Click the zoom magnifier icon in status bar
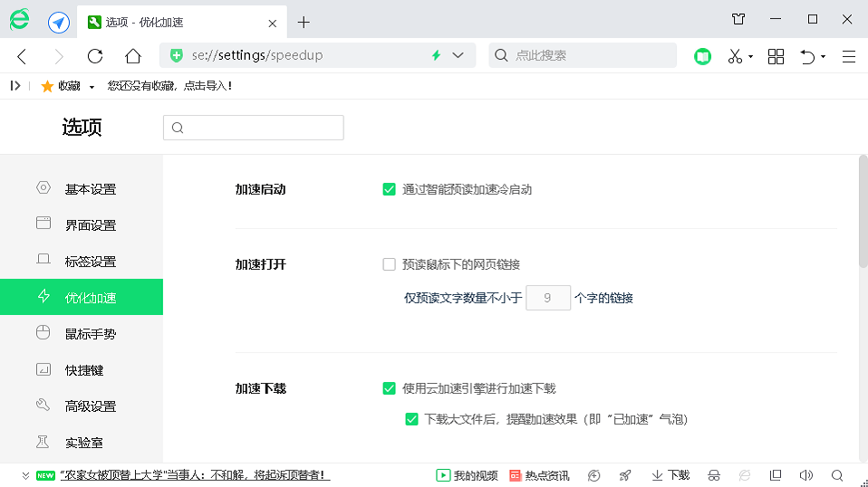 pos(837,475)
